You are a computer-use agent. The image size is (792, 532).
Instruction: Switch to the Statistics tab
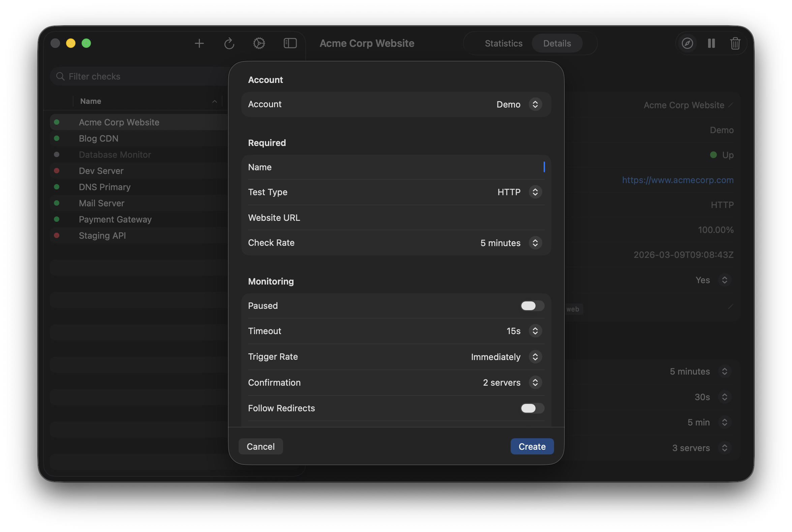coord(504,43)
